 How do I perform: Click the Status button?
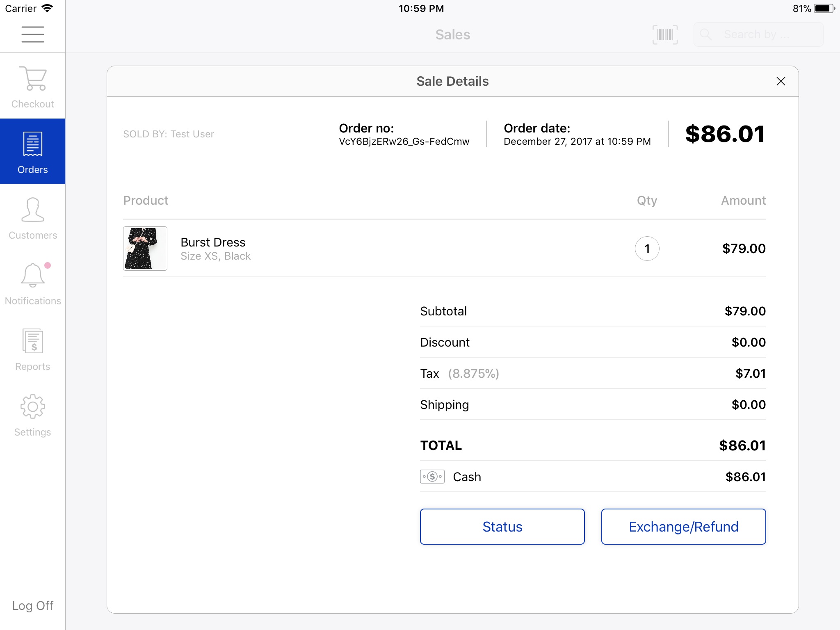501,526
